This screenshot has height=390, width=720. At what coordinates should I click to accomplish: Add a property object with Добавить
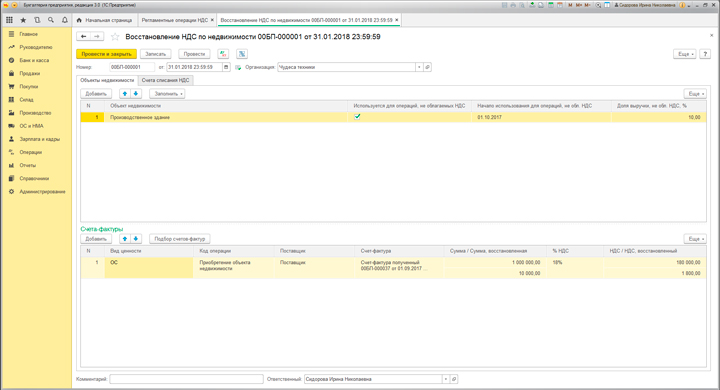click(96, 94)
